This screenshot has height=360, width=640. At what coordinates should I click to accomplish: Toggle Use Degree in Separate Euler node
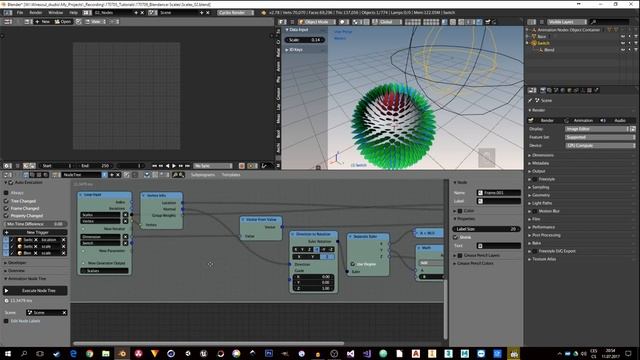point(353,264)
